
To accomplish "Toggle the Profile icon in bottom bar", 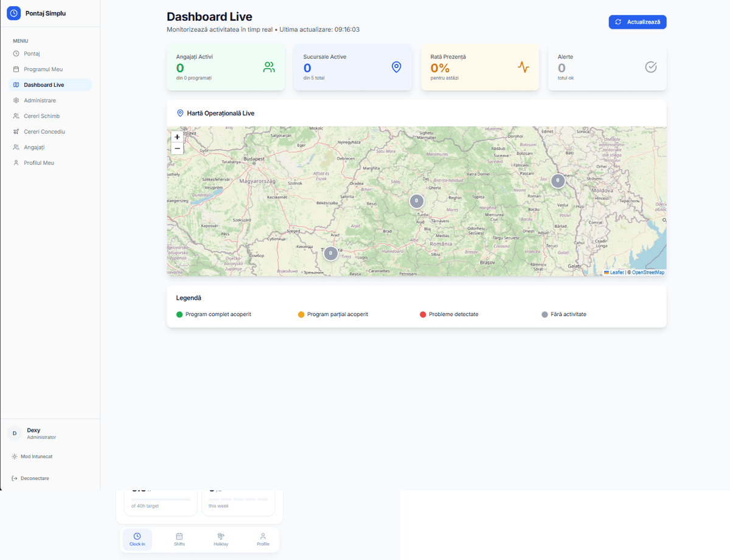I will [263, 536].
